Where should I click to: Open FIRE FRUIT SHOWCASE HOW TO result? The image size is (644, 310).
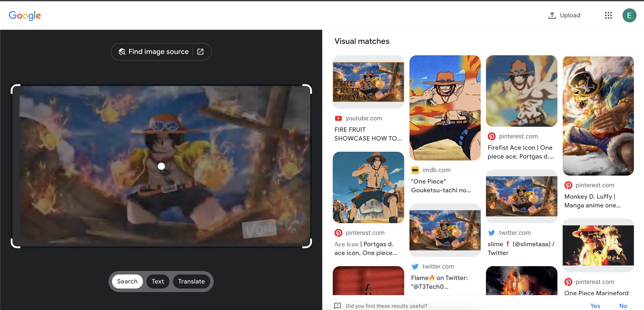tap(368, 134)
